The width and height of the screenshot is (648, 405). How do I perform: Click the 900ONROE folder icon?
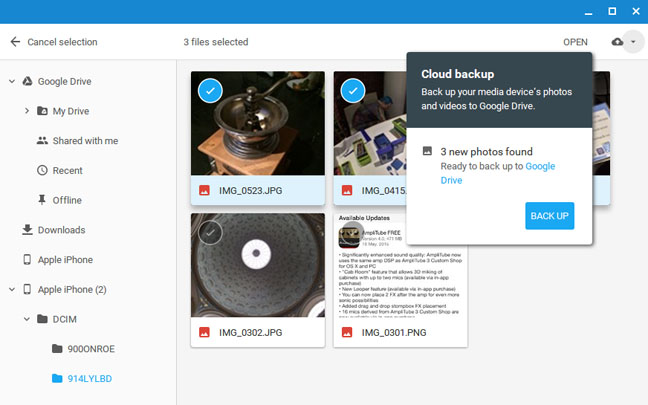coord(57,348)
